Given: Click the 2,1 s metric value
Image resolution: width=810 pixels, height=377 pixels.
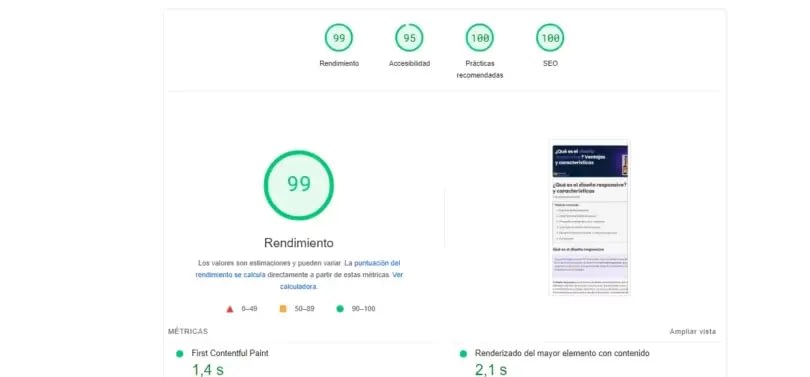Looking at the screenshot, I should click(491, 370).
